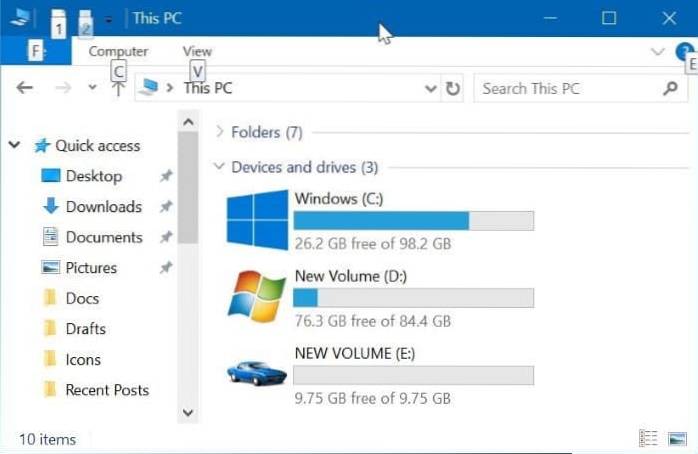Click the pin icon next to Desktop

pyautogui.click(x=166, y=176)
